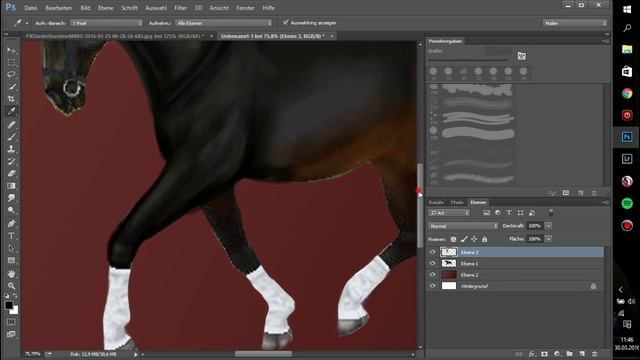The image size is (640, 360).
Task: Open the Fläche fill slider arrow
Action: coord(549,239)
